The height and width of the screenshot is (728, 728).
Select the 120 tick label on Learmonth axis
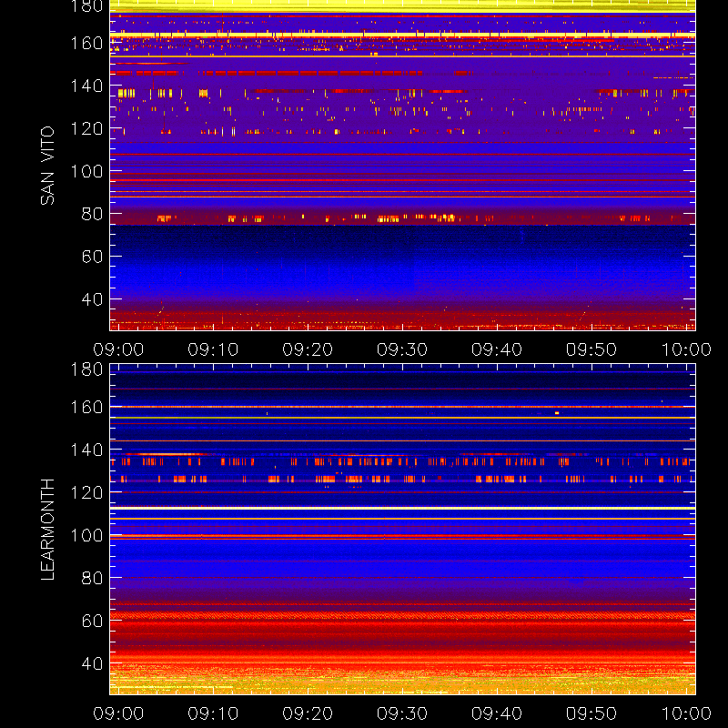[86, 492]
